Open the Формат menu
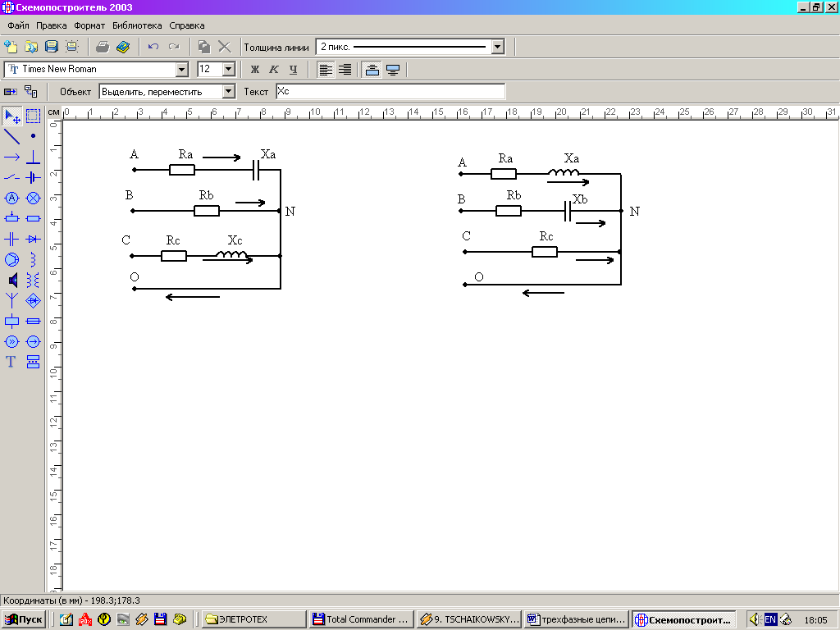The height and width of the screenshot is (630, 840). click(89, 25)
